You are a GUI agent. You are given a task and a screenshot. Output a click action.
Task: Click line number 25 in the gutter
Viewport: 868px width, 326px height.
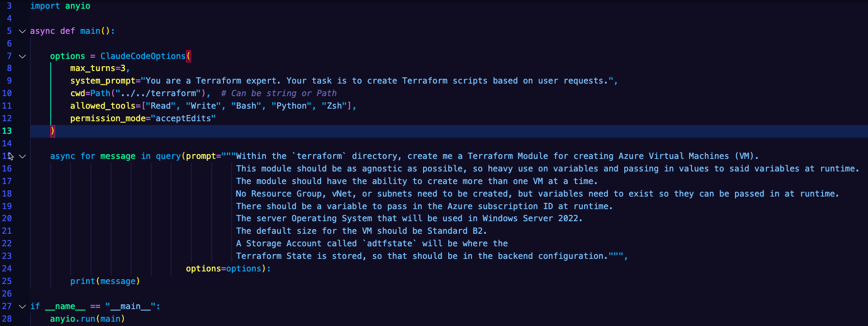coord(7,281)
